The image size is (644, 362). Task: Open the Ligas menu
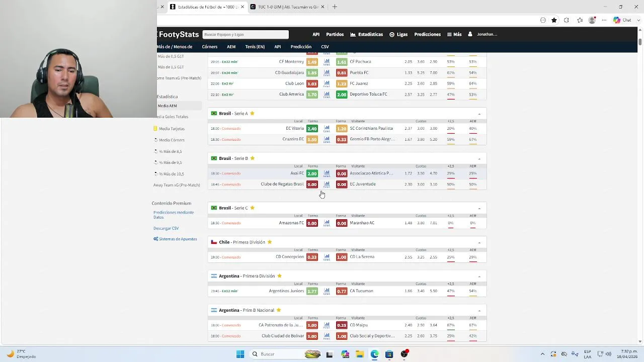[x=398, y=34]
